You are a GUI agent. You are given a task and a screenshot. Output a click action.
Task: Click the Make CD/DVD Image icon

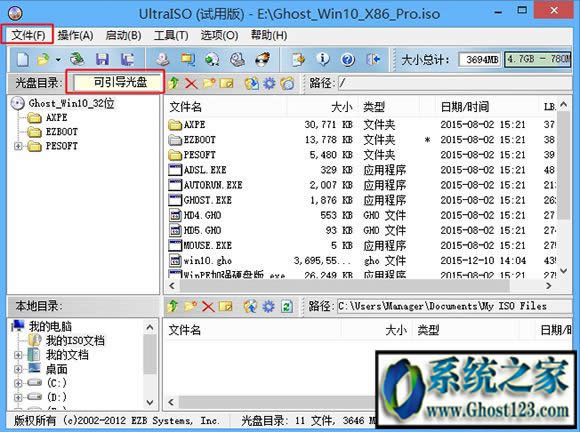(162, 59)
